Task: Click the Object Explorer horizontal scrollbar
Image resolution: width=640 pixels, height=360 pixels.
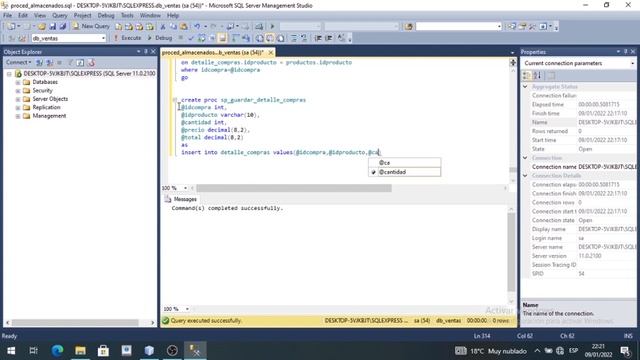Action: coord(75,322)
